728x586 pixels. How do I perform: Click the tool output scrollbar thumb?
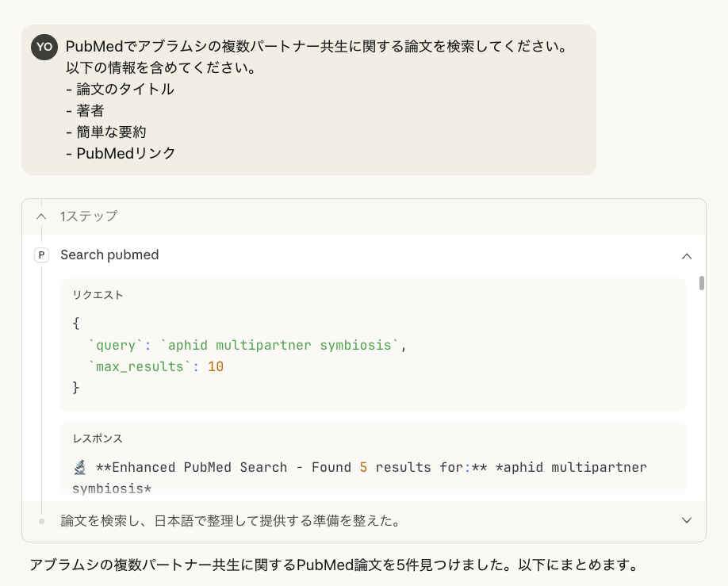pyautogui.click(x=702, y=283)
